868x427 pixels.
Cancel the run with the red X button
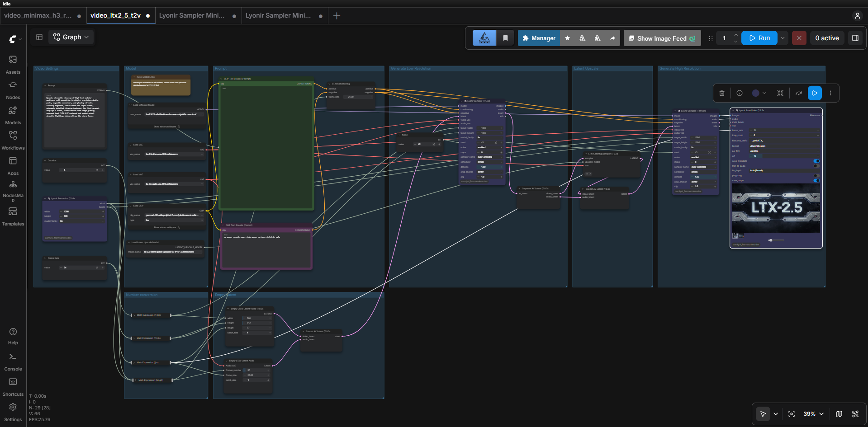point(799,38)
